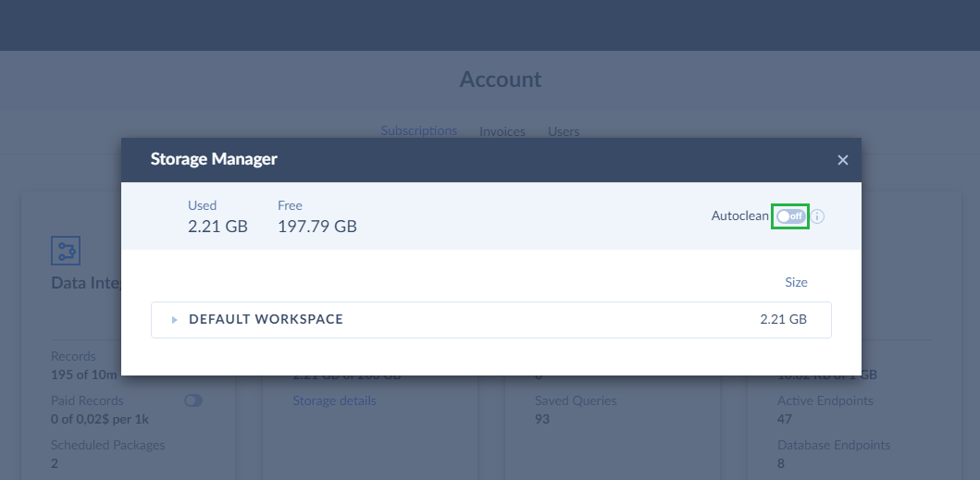Click the Active Endpoints label
The width and height of the screenshot is (980, 480).
pos(825,400)
